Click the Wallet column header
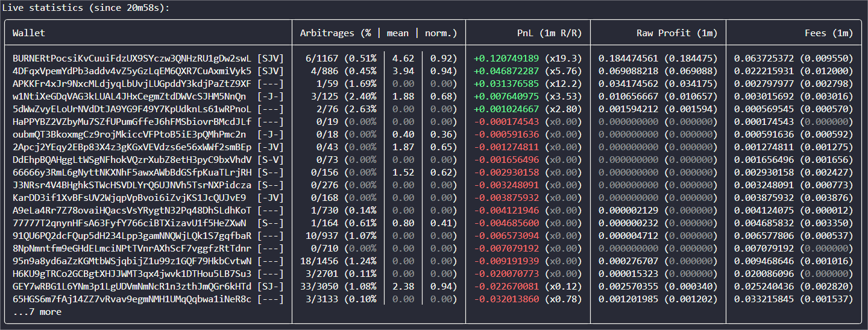Screen dimensions: 868x330 (x=29, y=33)
